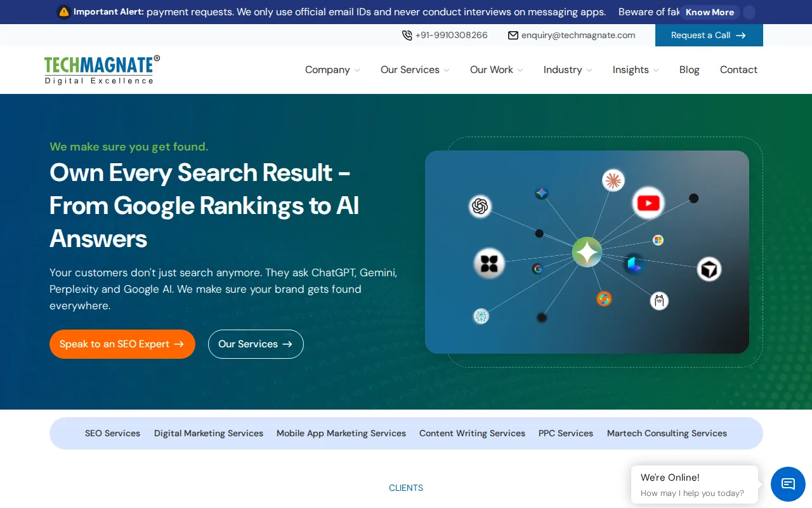Open Martech Consulting Services link

point(667,433)
